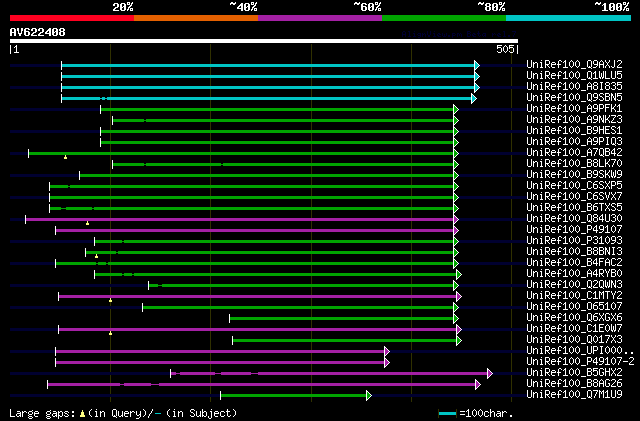Select the UniRef100_Q7M1U9 subject label
Image resolution: width=640 pixels, height=421 pixels.
point(574,395)
